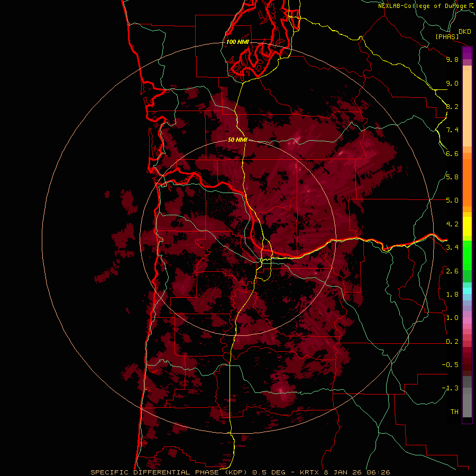
Task: Click the 6.6 legend value
Action: tap(452, 153)
